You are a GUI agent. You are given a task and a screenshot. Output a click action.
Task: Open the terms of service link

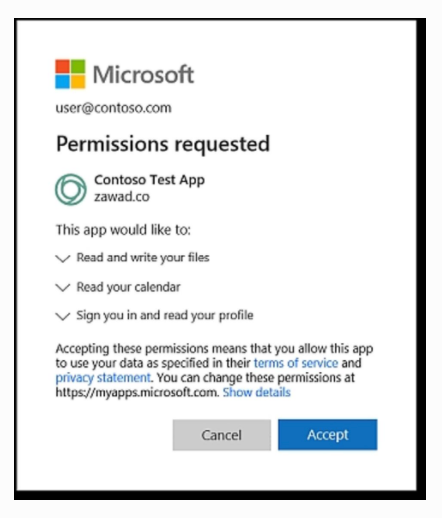click(296, 363)
